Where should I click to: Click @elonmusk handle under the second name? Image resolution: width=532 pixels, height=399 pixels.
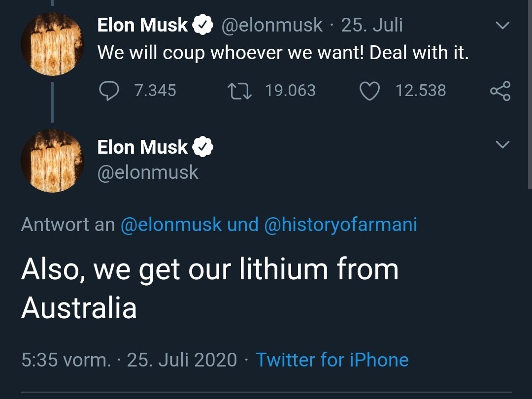tap(148, 172)
